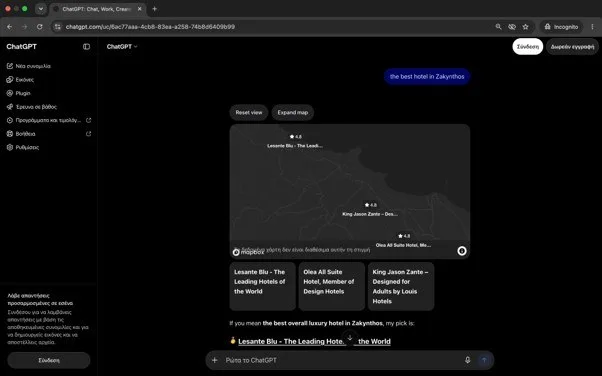The width and height of the screenshot is (602, 376).
Task: Open Lesante Blu - The Leading Hotels link
Action: pos(314,341)
